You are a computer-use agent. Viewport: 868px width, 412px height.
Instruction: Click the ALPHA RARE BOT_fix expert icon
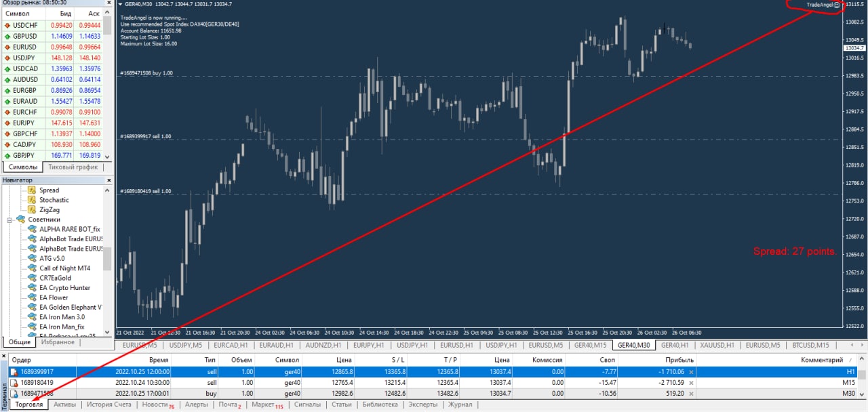coord(32,229)
